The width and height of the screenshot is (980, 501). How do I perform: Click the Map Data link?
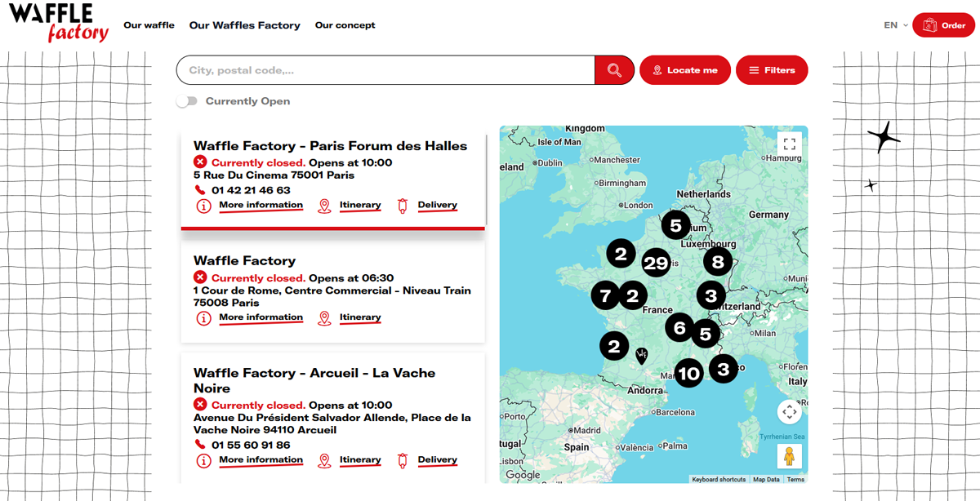point(766,480)
